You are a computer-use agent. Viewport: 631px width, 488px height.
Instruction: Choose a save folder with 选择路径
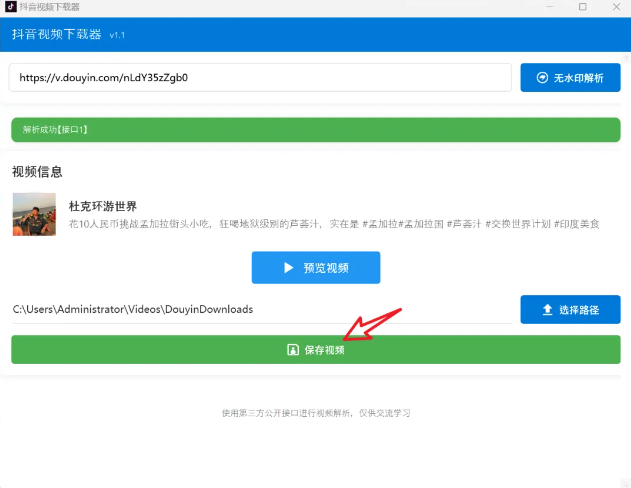point(570,309)
